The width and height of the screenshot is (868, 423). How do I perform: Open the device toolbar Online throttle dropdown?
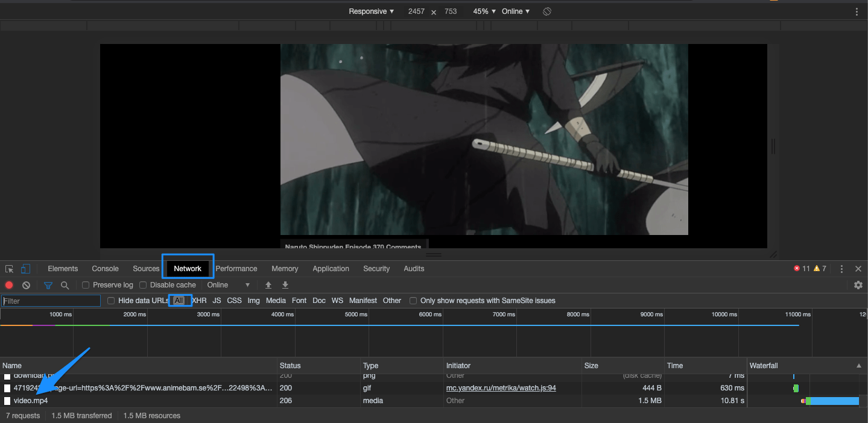coord(516,11)
